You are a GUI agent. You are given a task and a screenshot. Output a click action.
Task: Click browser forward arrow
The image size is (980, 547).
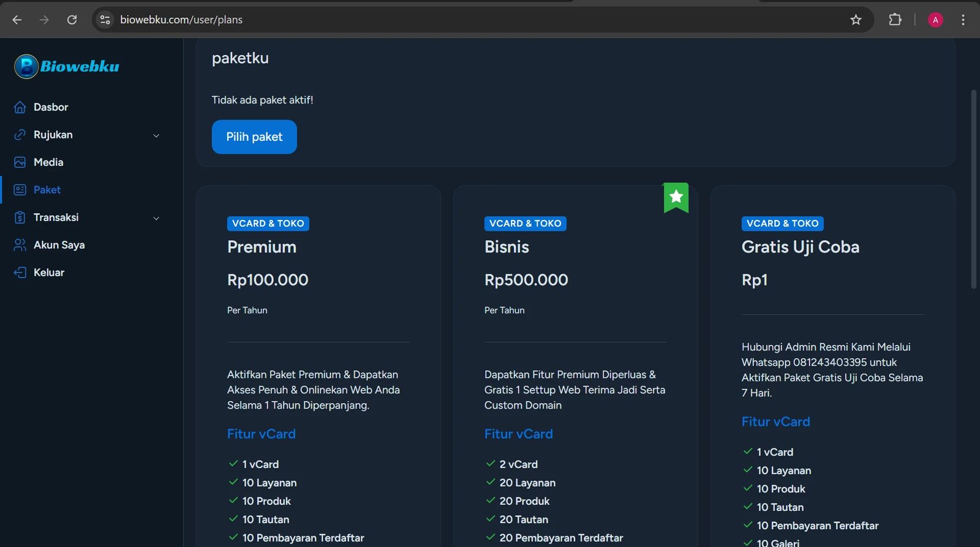pyautogui.click(x=44, y=20)
